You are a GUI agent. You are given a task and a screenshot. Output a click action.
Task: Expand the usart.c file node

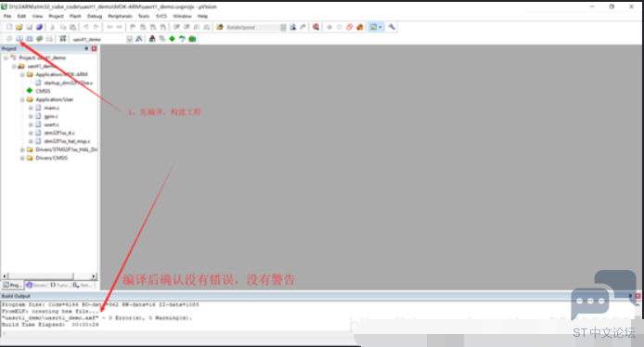click(31, 124)
